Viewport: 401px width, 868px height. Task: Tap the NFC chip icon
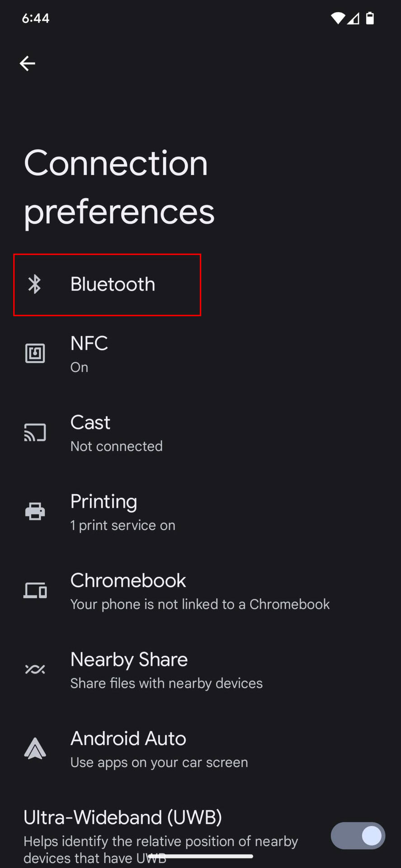35,354
